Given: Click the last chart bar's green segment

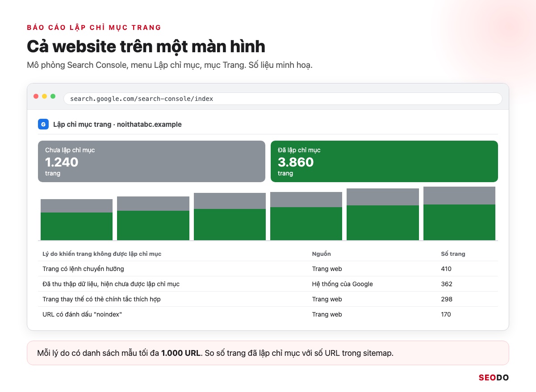Looking at the screenshot, I should pos(459,222).
